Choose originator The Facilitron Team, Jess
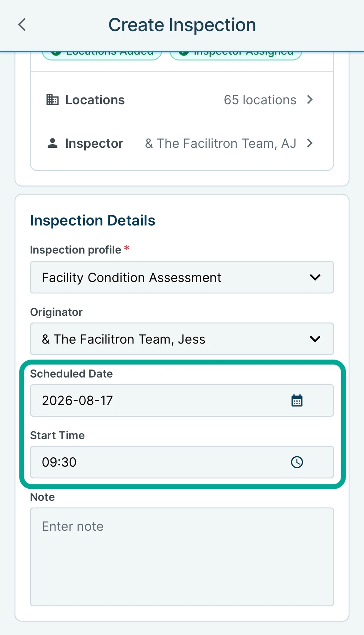Screen dimensions: 364x635 pyautogui.click(x=182, y=339)
